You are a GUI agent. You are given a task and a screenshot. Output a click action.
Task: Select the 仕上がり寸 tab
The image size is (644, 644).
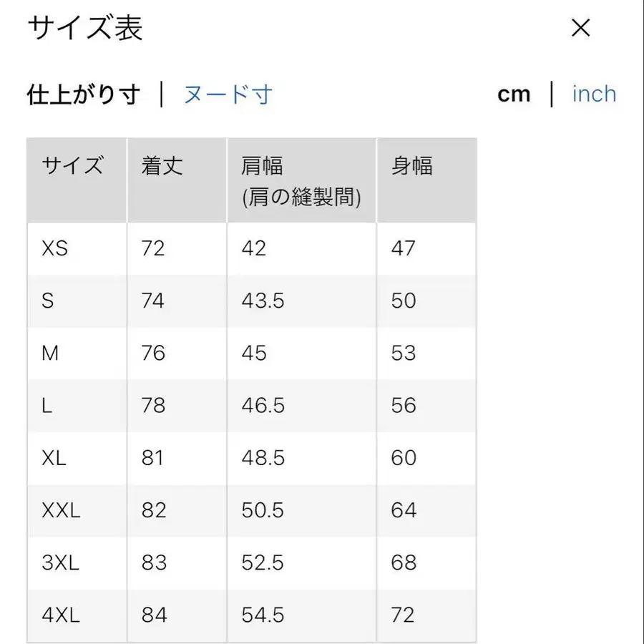tap(82, 94)
